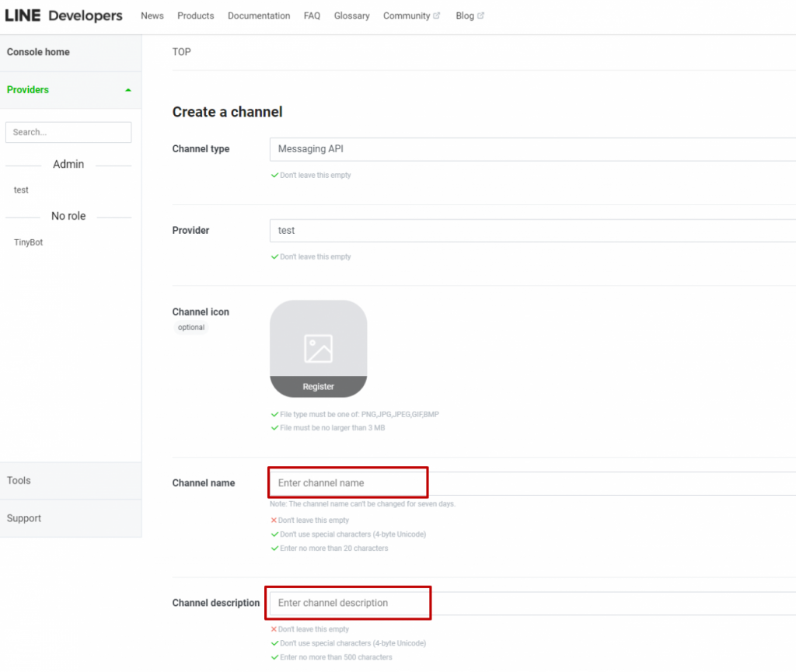Click the Enter channel name field

tap(348, 483)
